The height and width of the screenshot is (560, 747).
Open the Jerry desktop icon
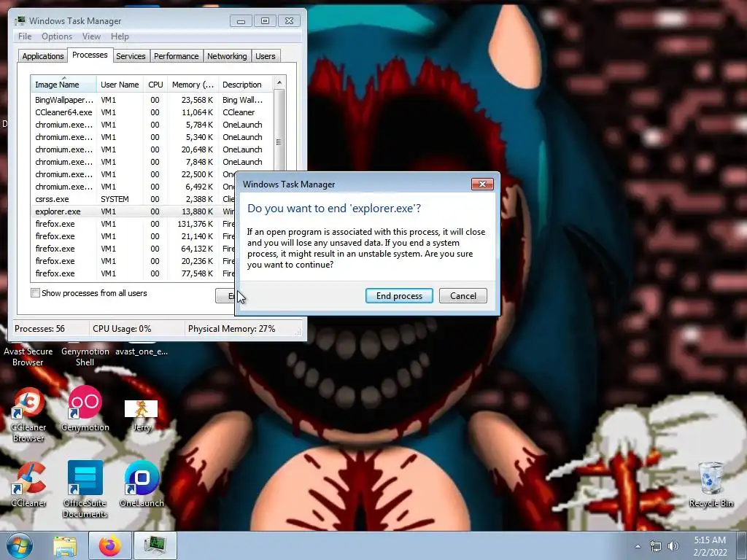(141, 415)
